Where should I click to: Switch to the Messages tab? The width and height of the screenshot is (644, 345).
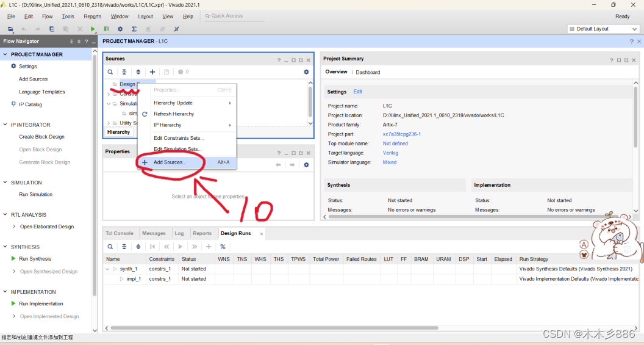[154, 233]
